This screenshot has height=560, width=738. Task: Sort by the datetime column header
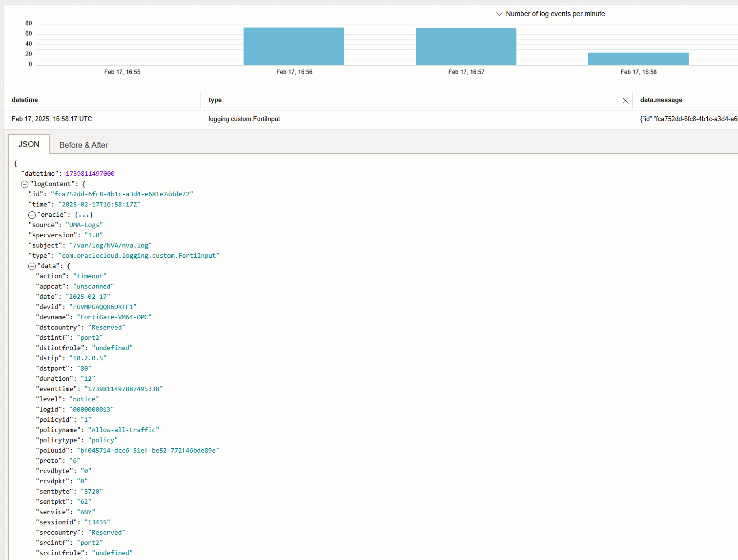click(25, 100)
